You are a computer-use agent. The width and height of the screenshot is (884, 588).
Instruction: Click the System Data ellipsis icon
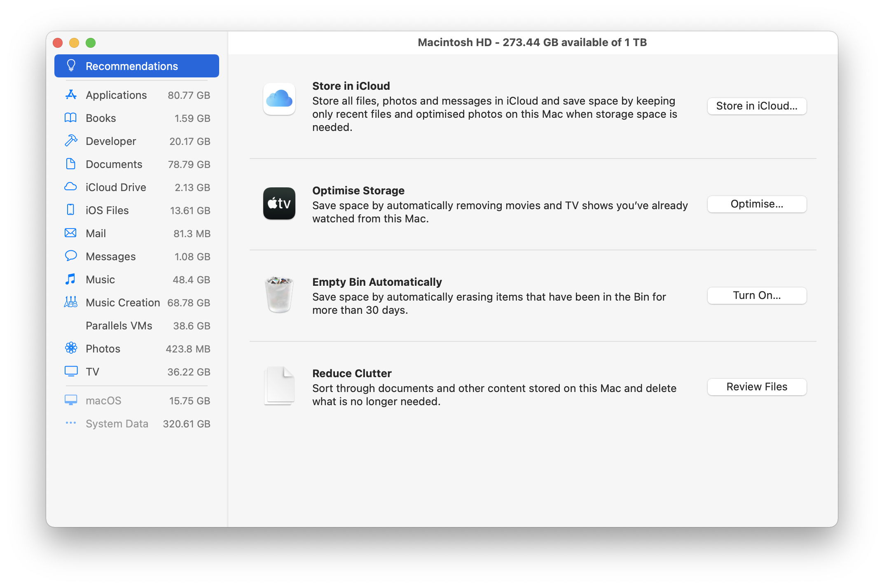[x=71, y=423]
